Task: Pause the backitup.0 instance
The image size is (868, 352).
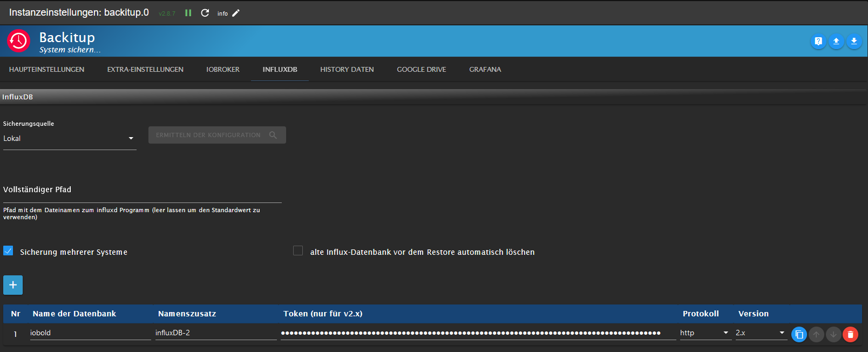Action: click(188, 13)
